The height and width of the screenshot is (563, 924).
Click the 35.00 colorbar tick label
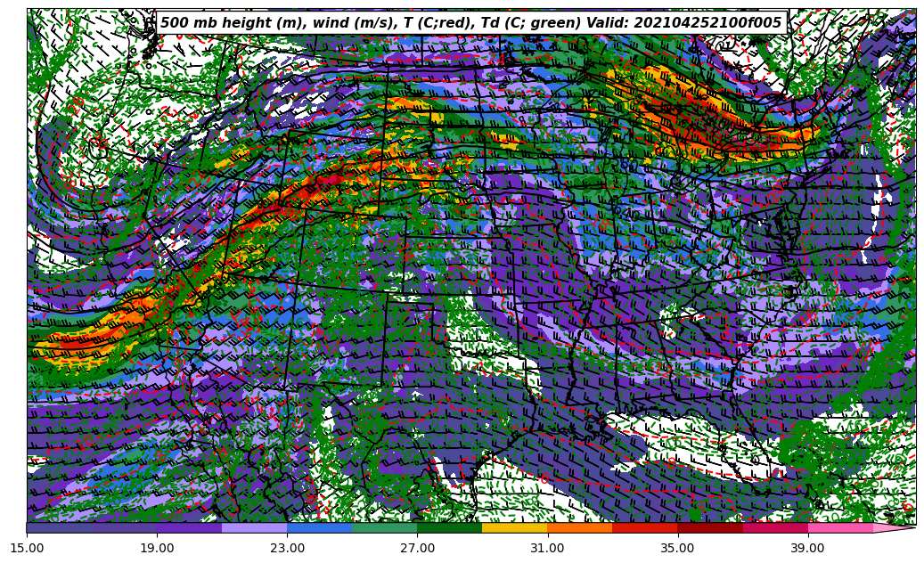[677, 548]
